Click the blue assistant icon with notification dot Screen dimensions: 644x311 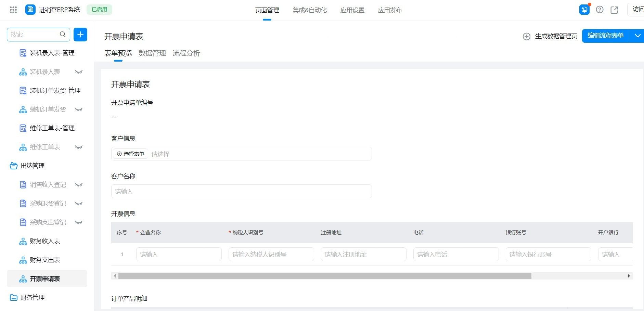pyautogui.click(x=584, y=10)
